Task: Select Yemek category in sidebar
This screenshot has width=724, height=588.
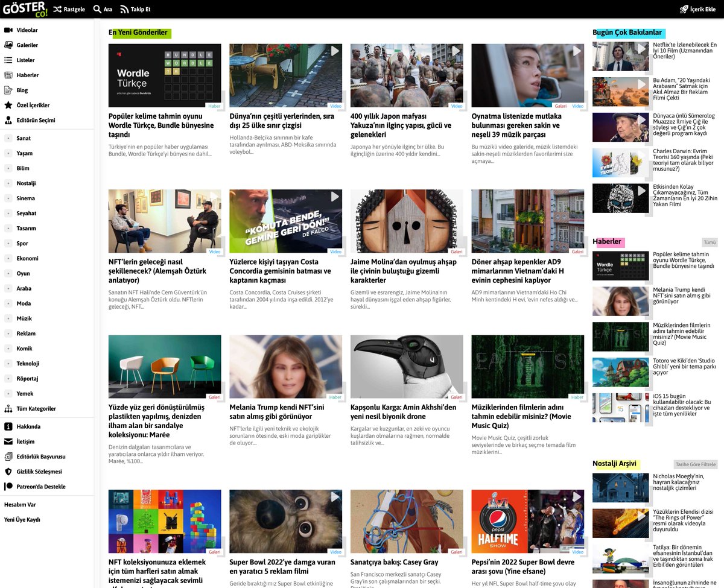Action: (x=25, y=394)
